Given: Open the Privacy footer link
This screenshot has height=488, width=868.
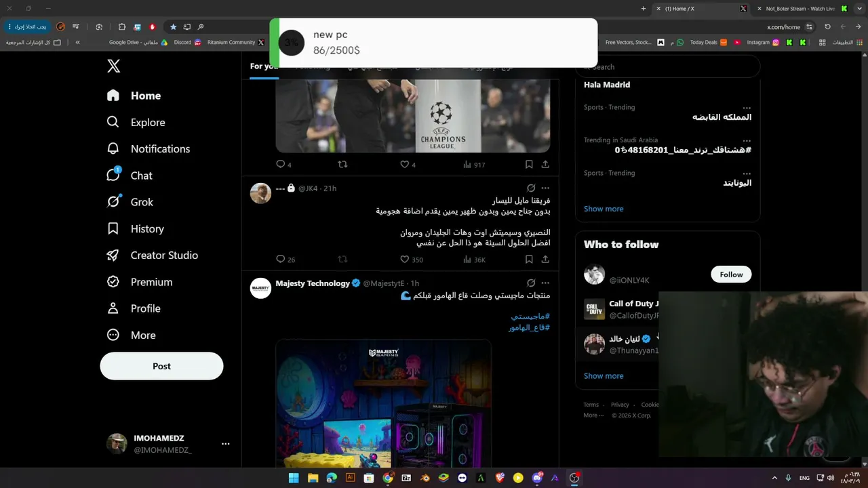Looking at the screenshot, I should tap(620, 405).
